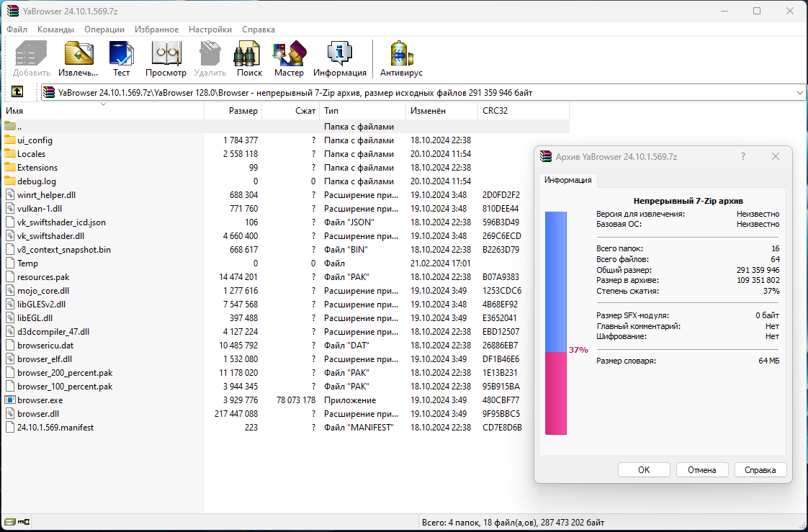This screenshot has width=808, height=532.
Task: Start the Антивирус scan tool
Action: point(401,58)
